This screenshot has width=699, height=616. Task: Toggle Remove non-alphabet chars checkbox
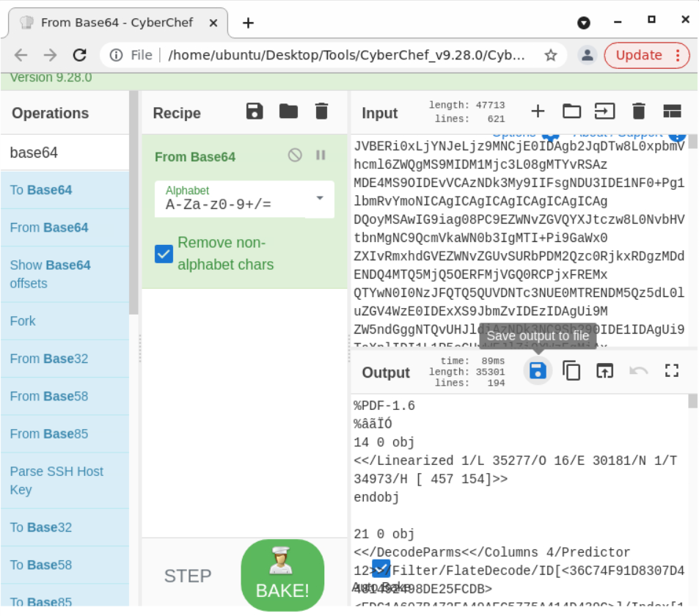[164, 254]
